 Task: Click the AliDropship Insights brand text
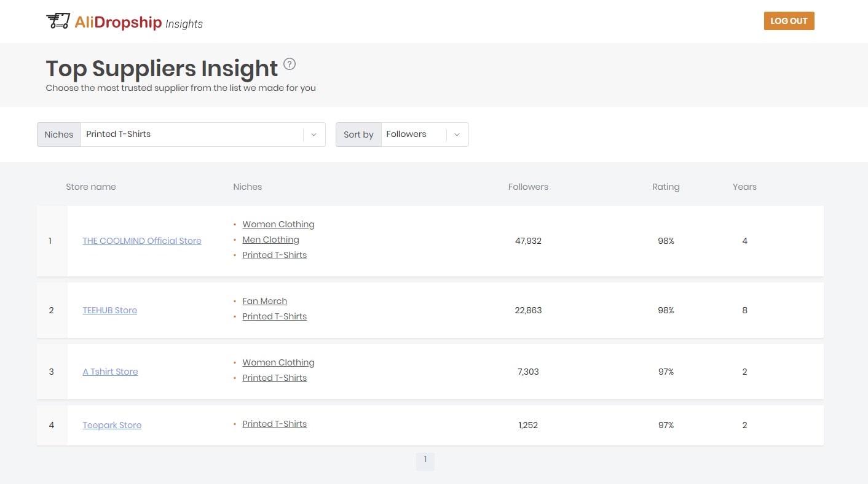(138, 23)
